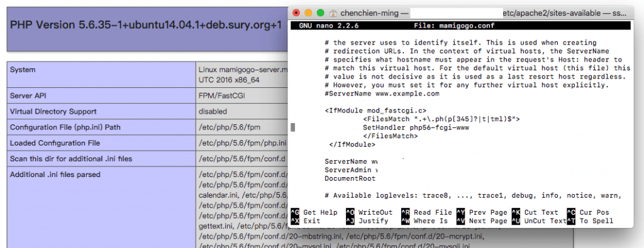Click '^U UnCut Text' nano shortcut
The height and width of the screenshot is (248, 644).
pyautogui.click(x=539, y=221)
